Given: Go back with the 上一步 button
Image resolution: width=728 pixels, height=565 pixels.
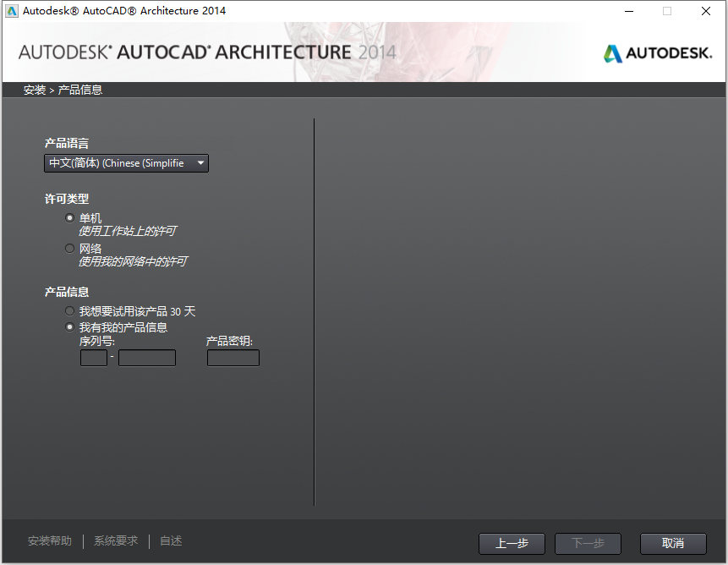Looking at the screenshot, I should coord(512,544).
